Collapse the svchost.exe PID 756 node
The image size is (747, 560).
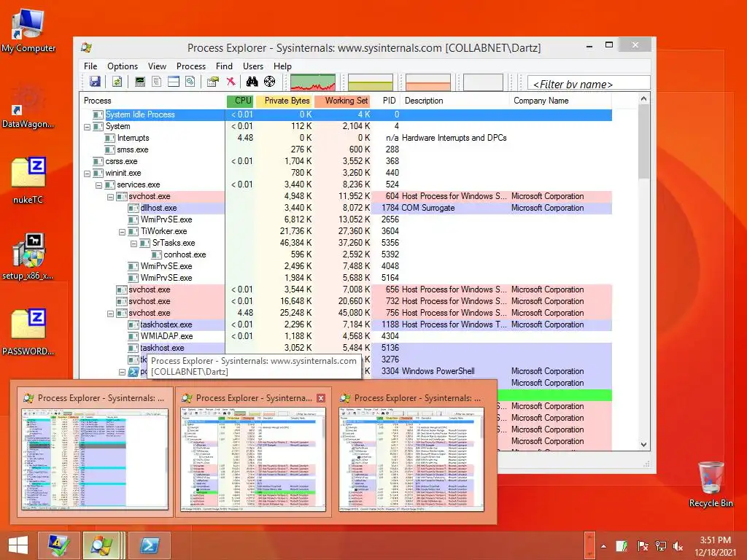coord(110,314)
